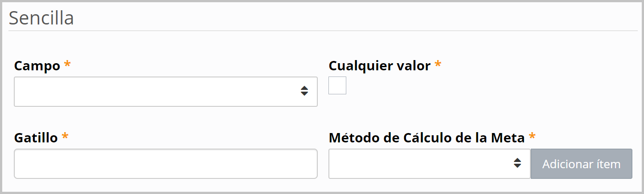The height and width of the screenshot is (194, 644).
Task: Select the Sencilla section heading
Action: tap(41, 18)
